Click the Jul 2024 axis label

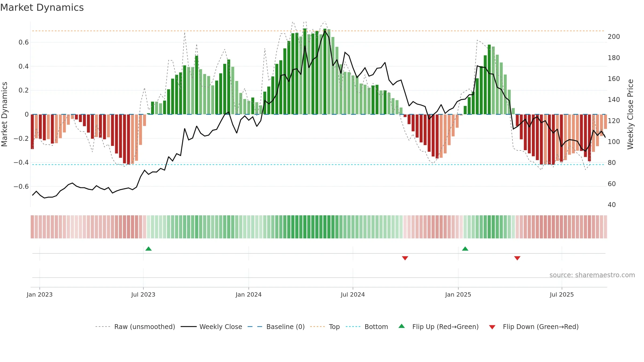tap(353, 294)
